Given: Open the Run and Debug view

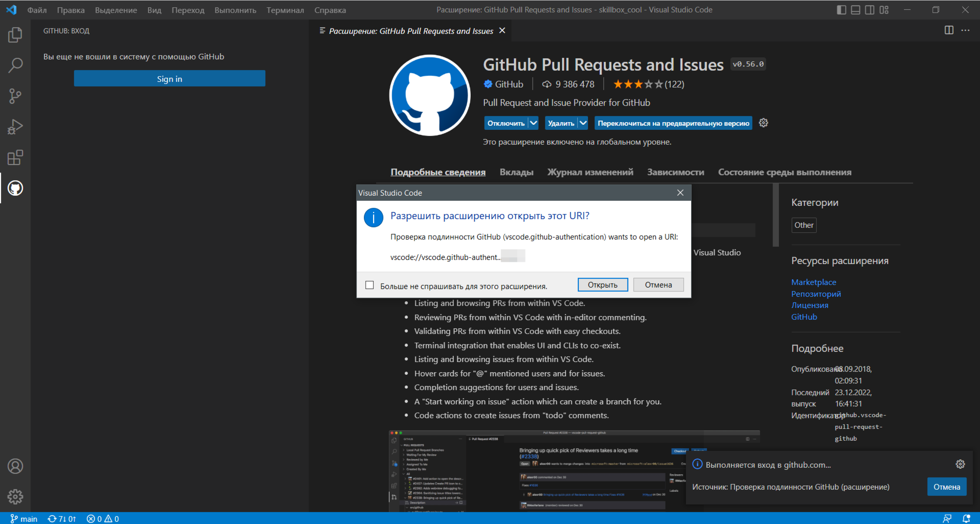Looking at the screenshot, I should coord(15,127).
